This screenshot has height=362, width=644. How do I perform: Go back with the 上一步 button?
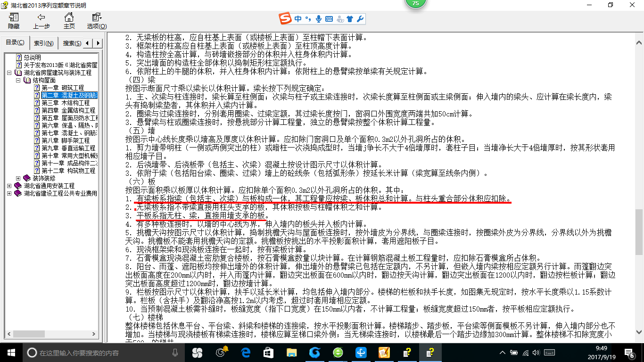(x=41, y=21)
